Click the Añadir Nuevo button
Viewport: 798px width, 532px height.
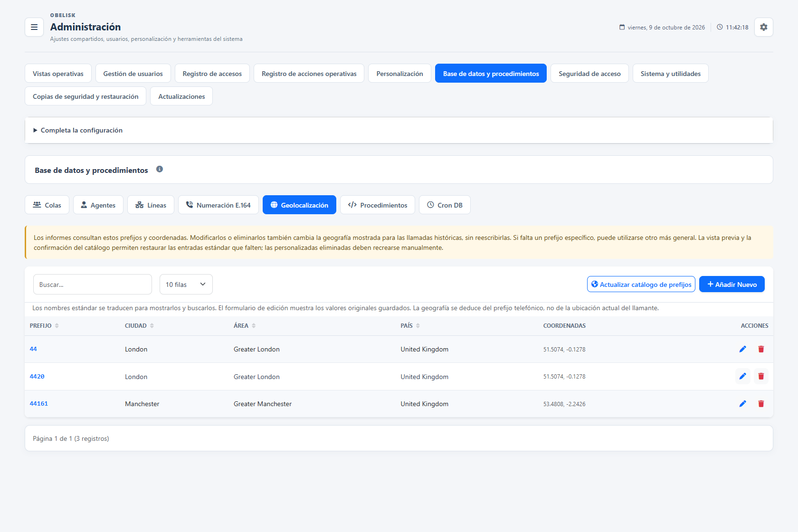731,284
